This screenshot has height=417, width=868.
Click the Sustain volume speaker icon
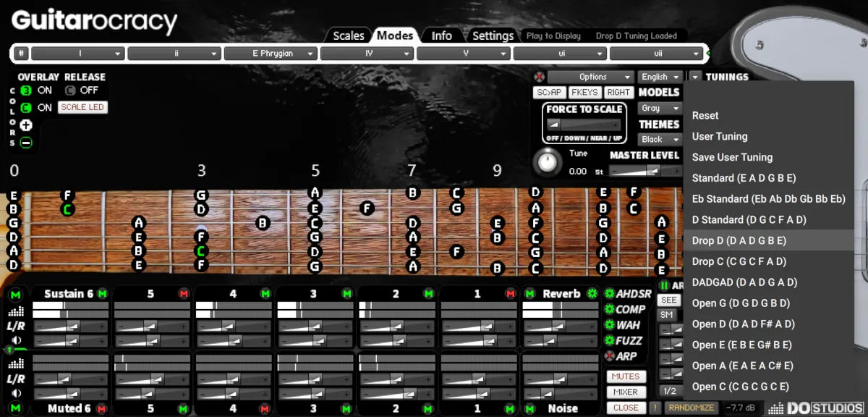point(15,340)
